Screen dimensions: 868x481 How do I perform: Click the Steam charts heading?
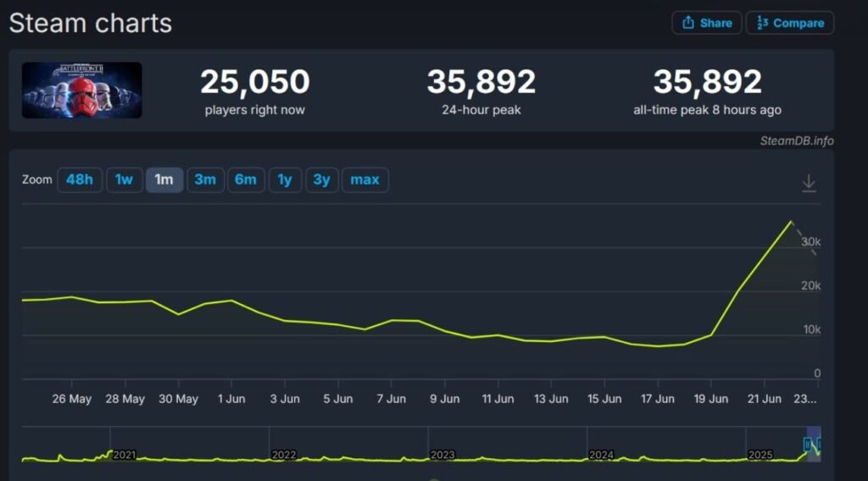(x=90, y=23)
